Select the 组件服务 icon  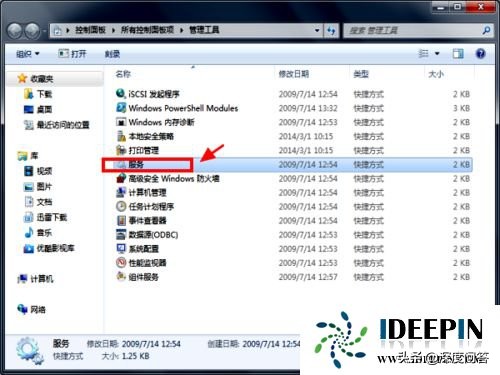(x=120, y=277)
